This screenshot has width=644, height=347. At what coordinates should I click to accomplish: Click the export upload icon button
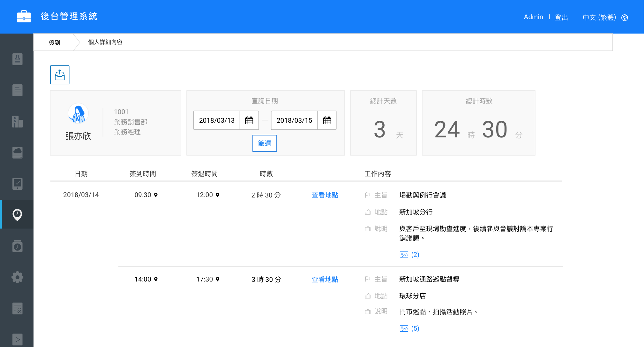[x=60, y=75]
